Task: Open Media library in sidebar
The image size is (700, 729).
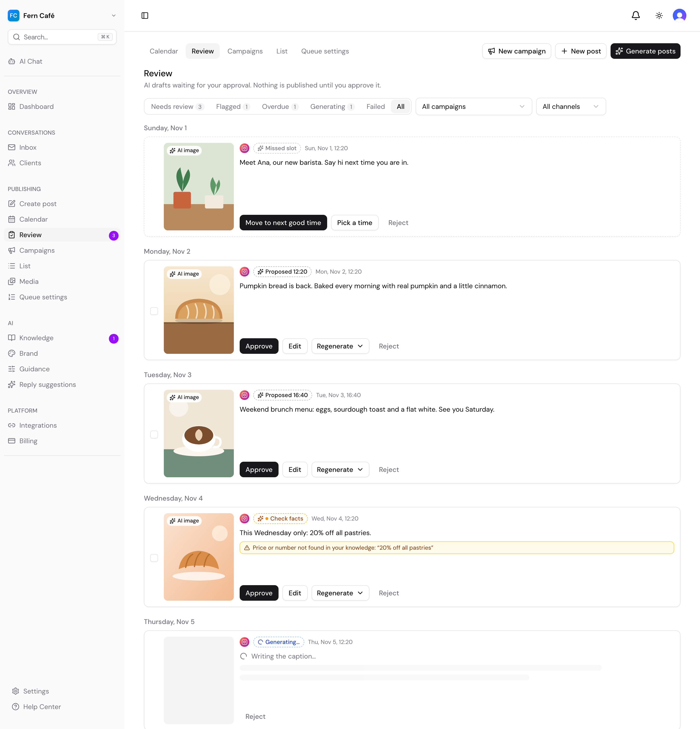Action: (62, 282)
